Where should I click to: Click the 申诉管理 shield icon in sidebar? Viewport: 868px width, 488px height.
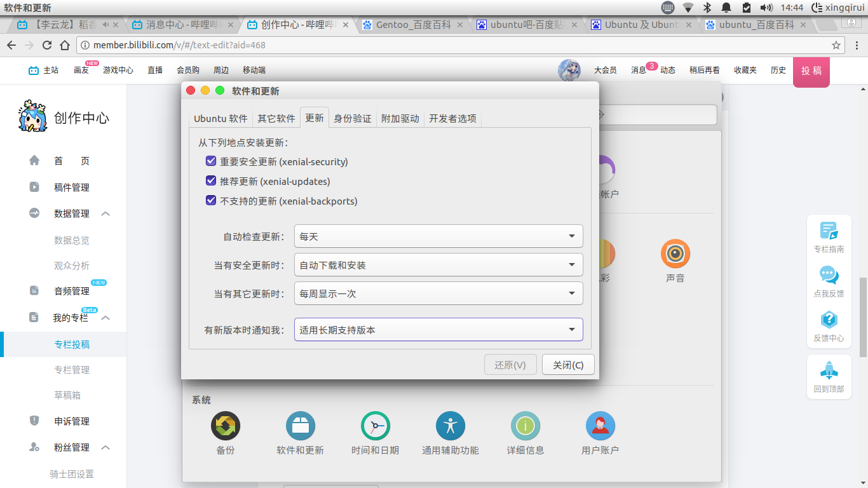click(x=34, y=421)
